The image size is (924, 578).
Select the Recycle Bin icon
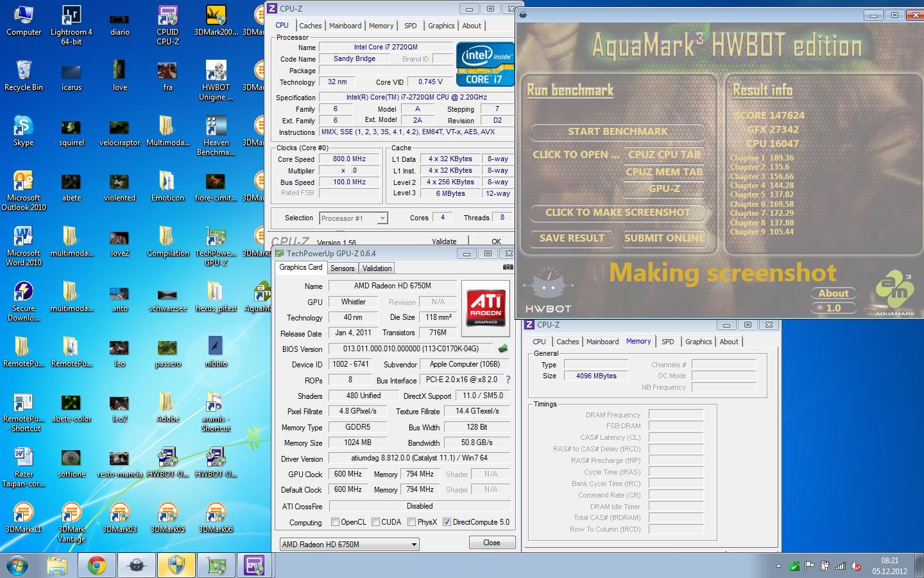(x=24, y=76)
